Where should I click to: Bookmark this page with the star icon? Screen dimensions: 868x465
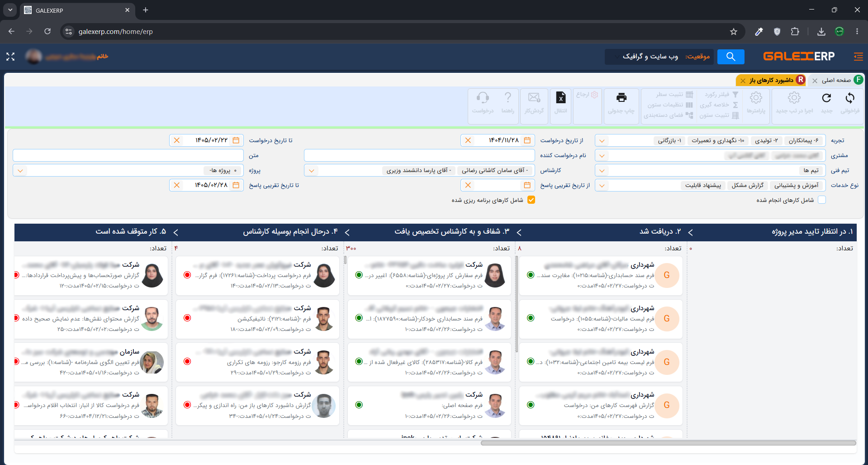[x=733, y=32]
